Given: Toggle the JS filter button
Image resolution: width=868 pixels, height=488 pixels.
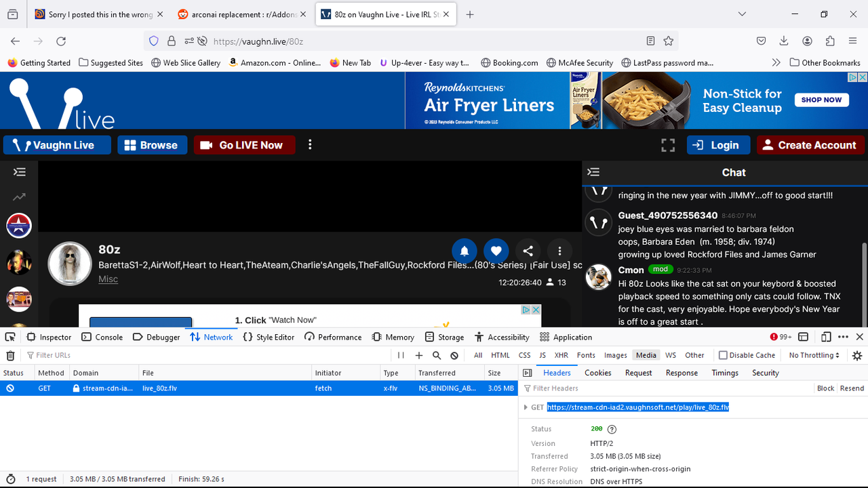Looking at the screenshot, I should point(542,355).
